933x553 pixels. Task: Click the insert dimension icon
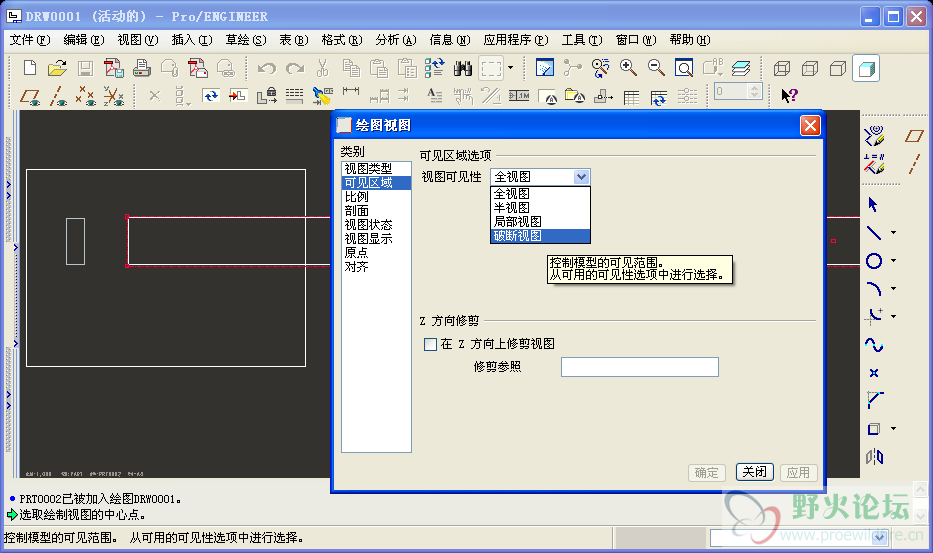point(350,92)
